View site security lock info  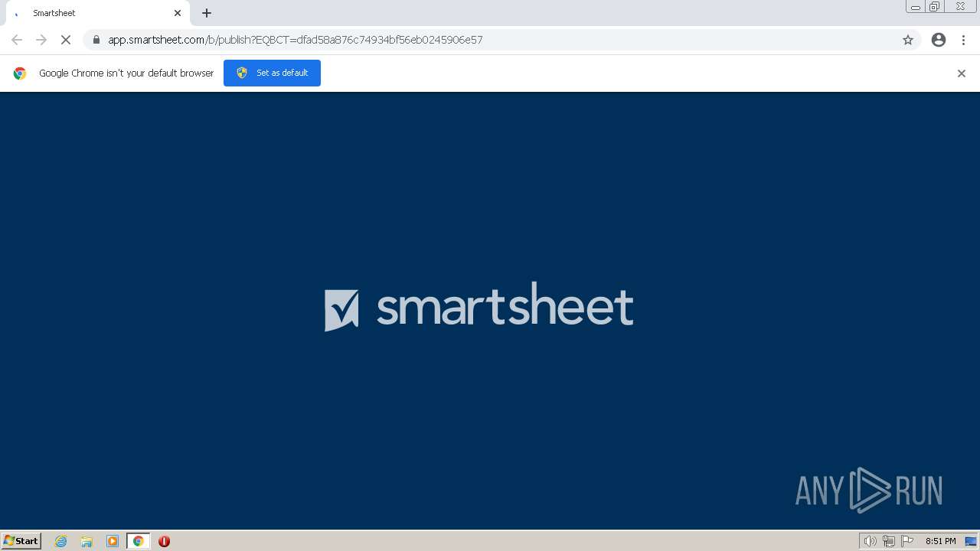[x=96, y=40]
